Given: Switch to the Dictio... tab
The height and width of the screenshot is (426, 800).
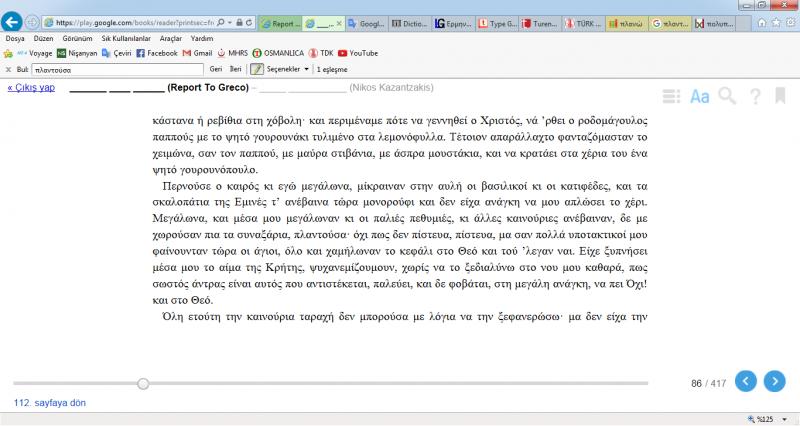Looking at the screenshot, I should (409, 23).
